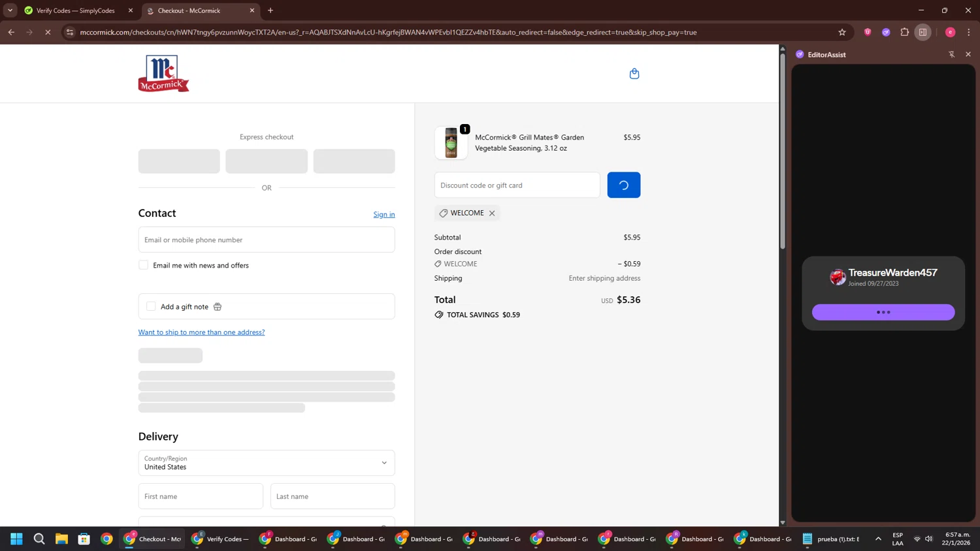Open the Chrome three-dot menu
The image size is (980, 551).
(x=968, y=32)
